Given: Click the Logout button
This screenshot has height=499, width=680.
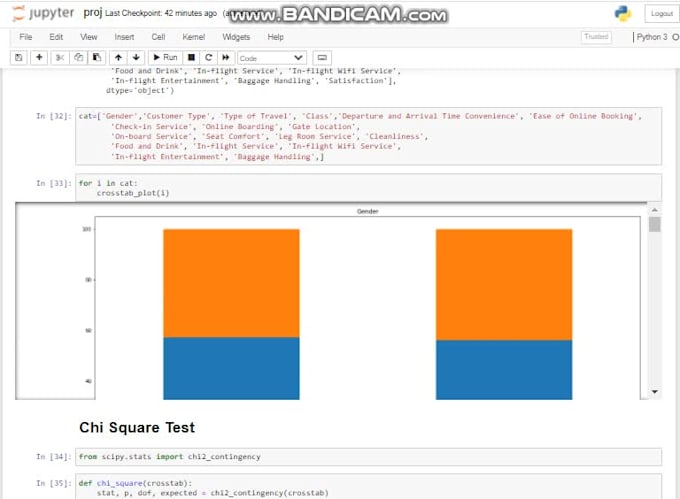Looking at the screenshot, I should pos(661,14).
